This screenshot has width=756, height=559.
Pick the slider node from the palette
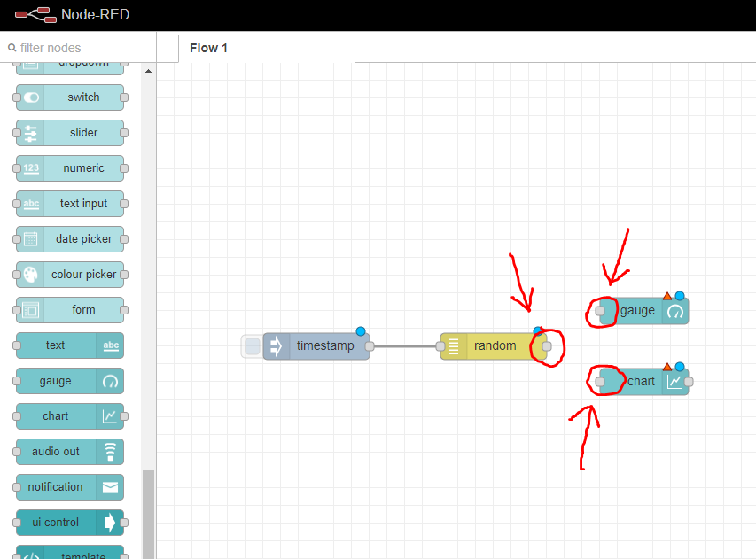[69, 133]
